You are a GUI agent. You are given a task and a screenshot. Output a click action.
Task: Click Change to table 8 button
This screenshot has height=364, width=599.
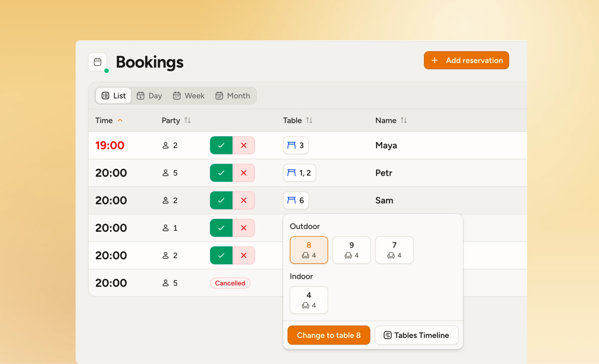click(x=329, y=335)
